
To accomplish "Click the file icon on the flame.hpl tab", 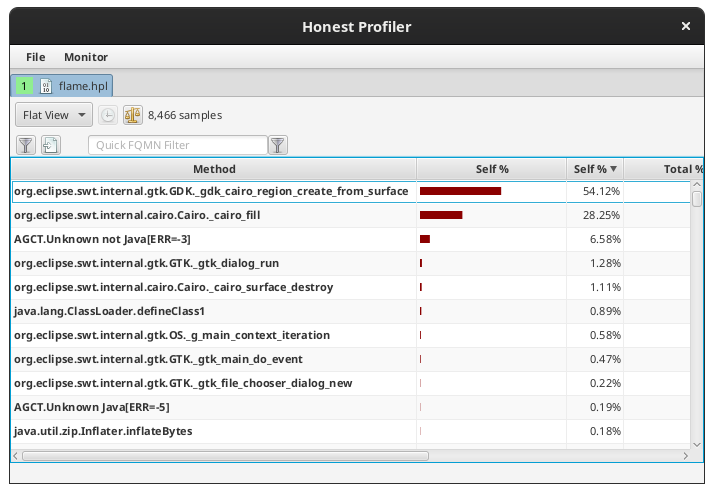I will [x=46, y=86].
